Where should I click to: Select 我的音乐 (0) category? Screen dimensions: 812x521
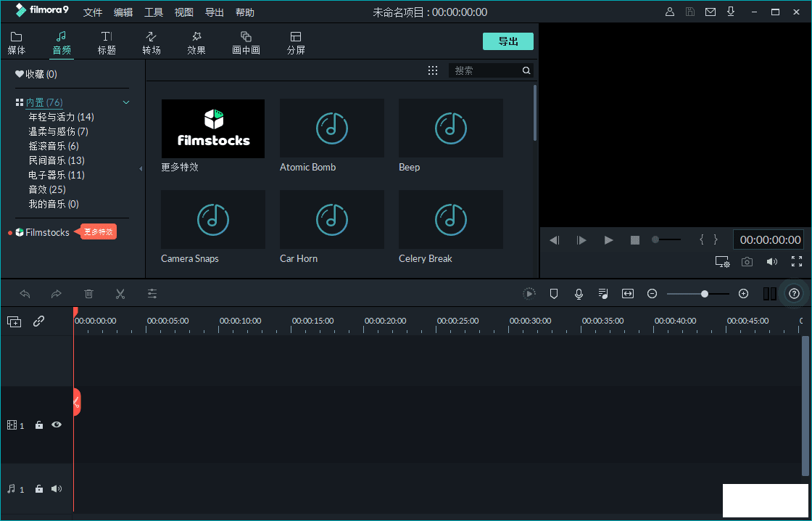(x=54, y=204)
